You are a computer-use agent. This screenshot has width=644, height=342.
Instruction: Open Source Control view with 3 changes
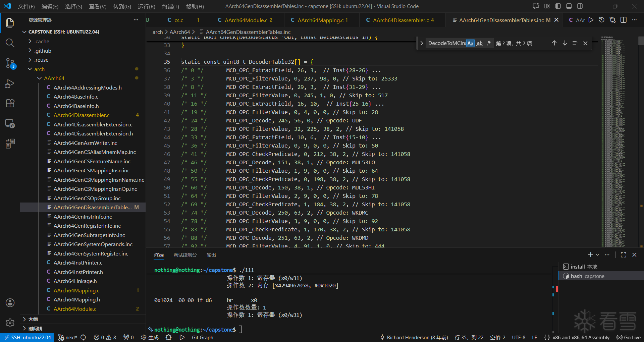[x=10, y=63]
